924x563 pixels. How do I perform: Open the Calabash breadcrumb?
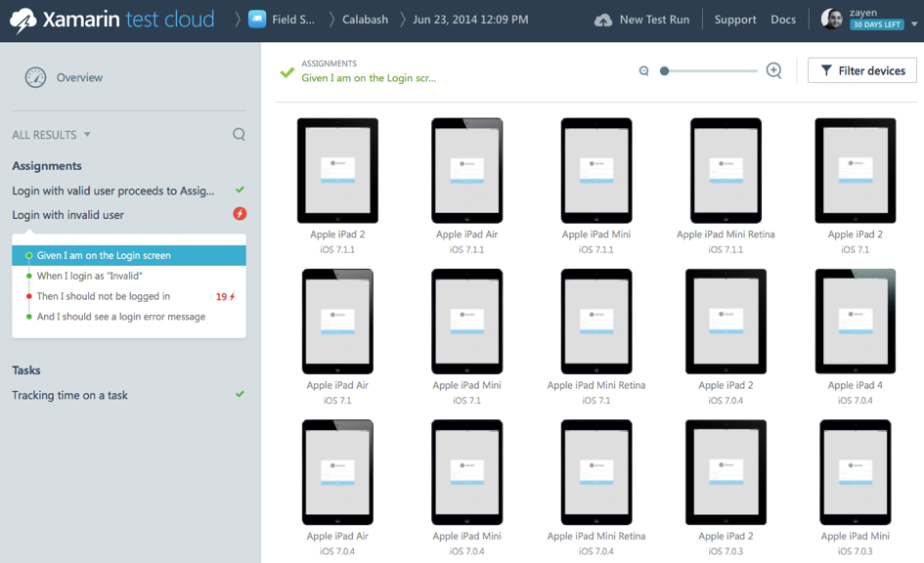pyautogui.click(x=366, y=20)
